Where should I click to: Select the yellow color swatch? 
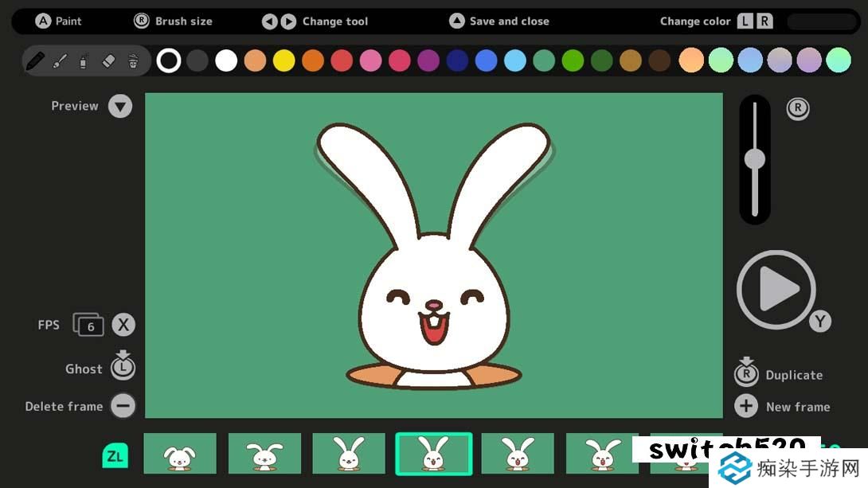(283, 60)
